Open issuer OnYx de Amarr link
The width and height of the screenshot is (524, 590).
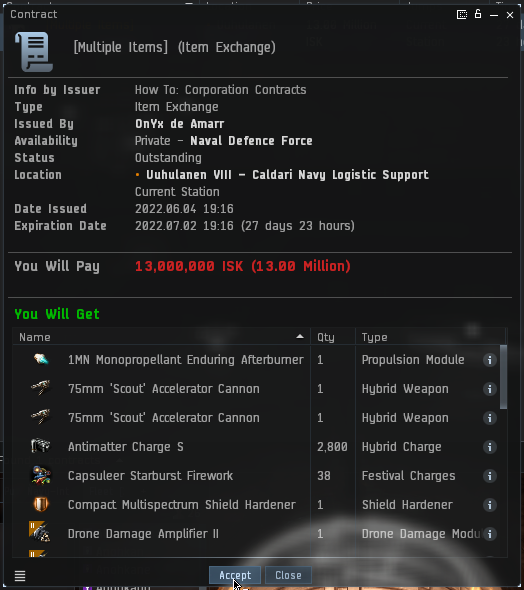click(179, 124)
